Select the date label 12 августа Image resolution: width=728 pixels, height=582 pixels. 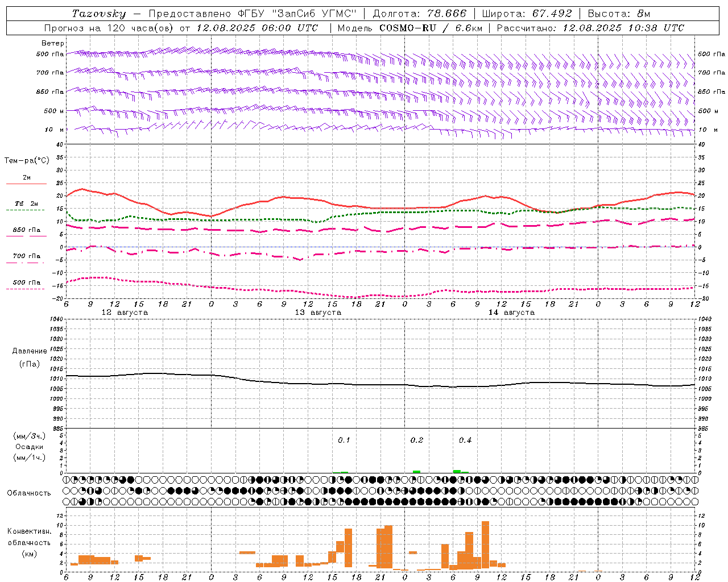pos(125,313)
